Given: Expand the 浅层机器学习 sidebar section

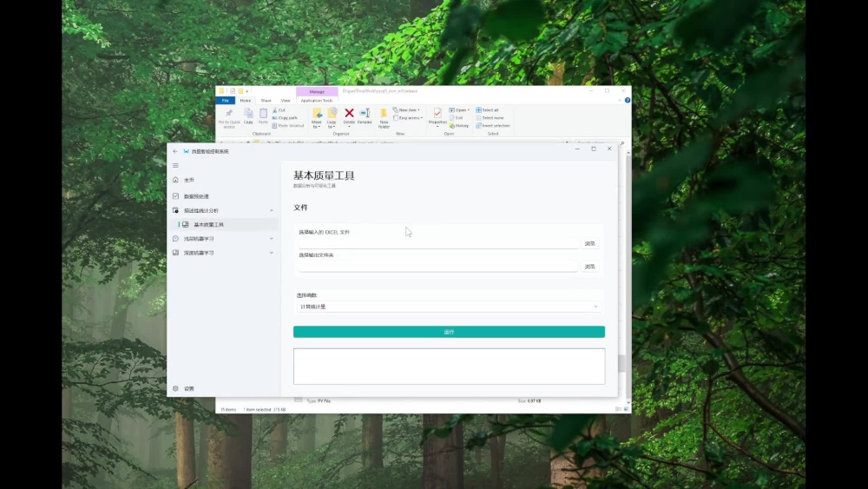Looking at the screenshot, I should [x=223, y=239].
